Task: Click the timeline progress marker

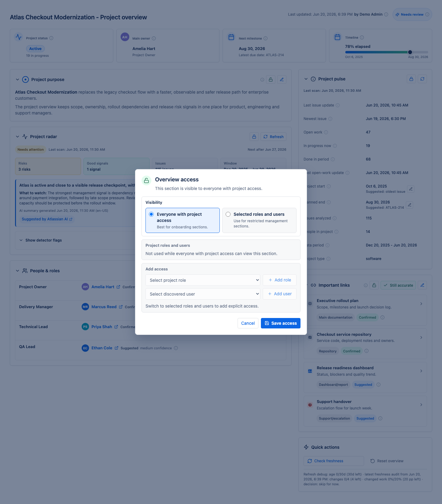Action: pos(410,52)
